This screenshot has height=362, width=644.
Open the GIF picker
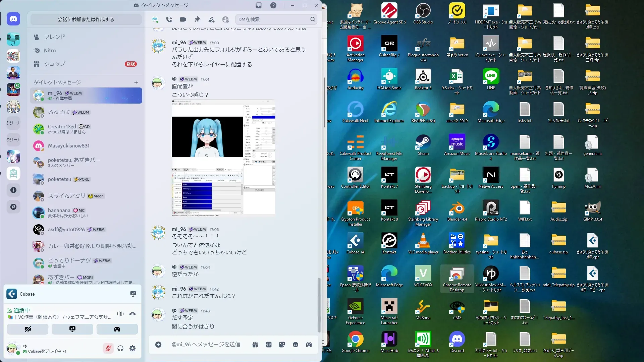(x=269, y=345)
